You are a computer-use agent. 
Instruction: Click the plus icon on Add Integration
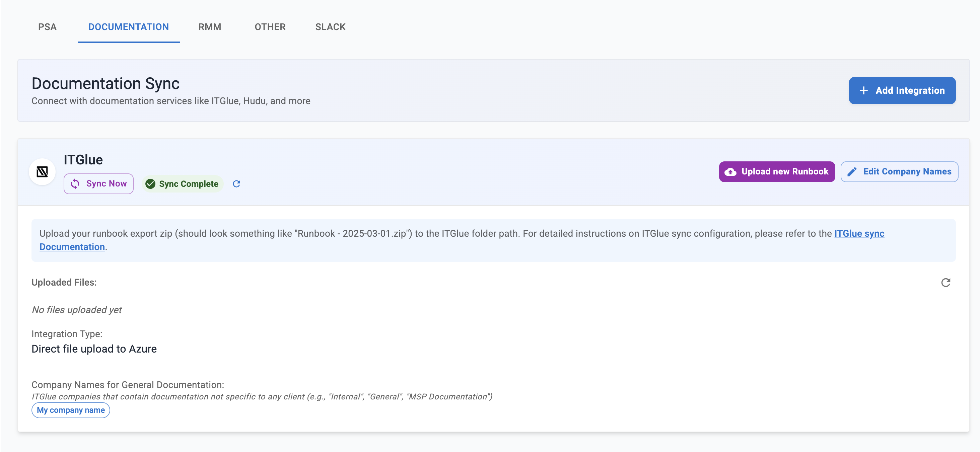click(863, 90)
